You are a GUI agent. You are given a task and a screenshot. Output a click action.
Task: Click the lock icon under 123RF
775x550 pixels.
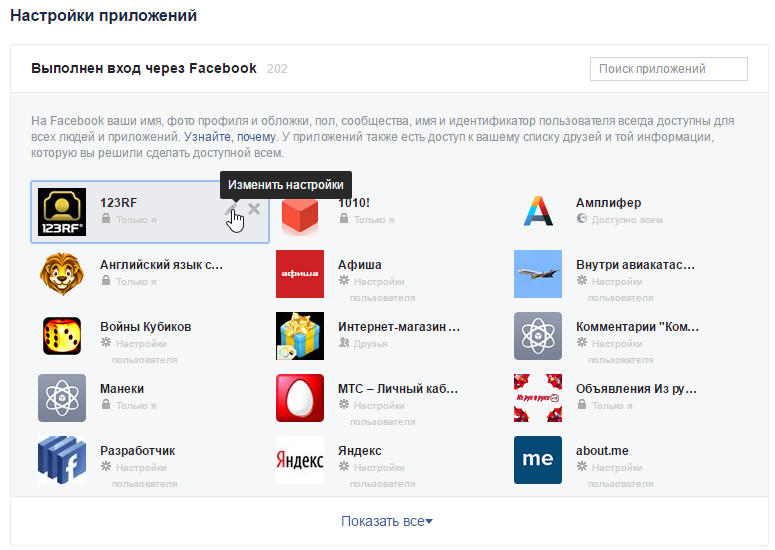pos(106,218)
